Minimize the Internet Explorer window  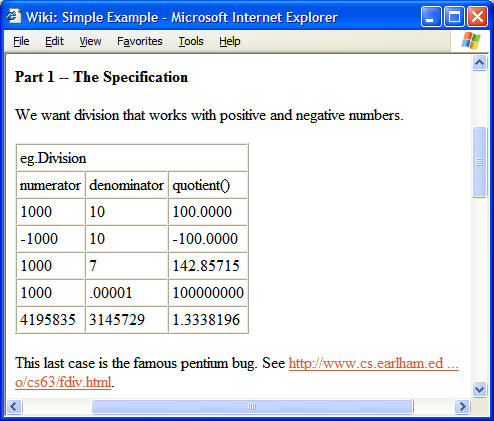click(431, 17)
